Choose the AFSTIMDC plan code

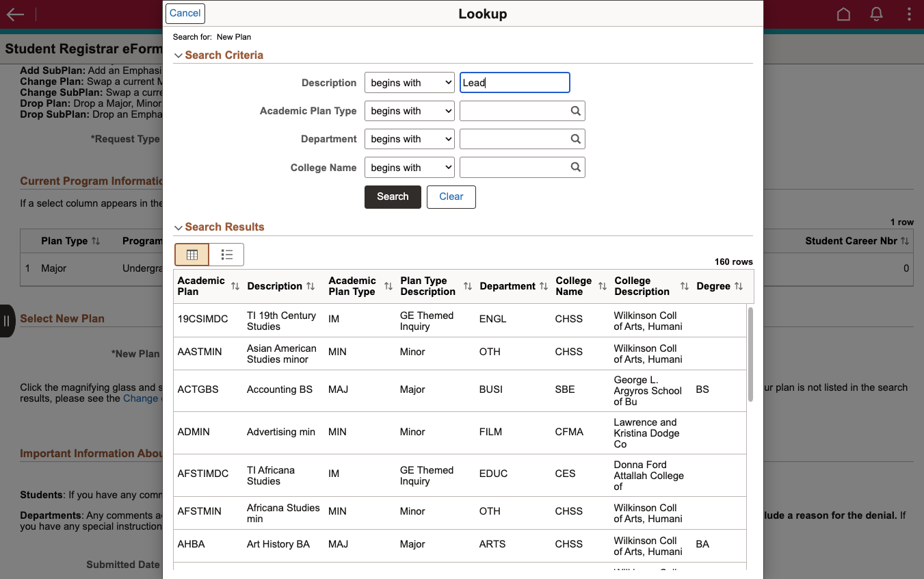point(203,474)
